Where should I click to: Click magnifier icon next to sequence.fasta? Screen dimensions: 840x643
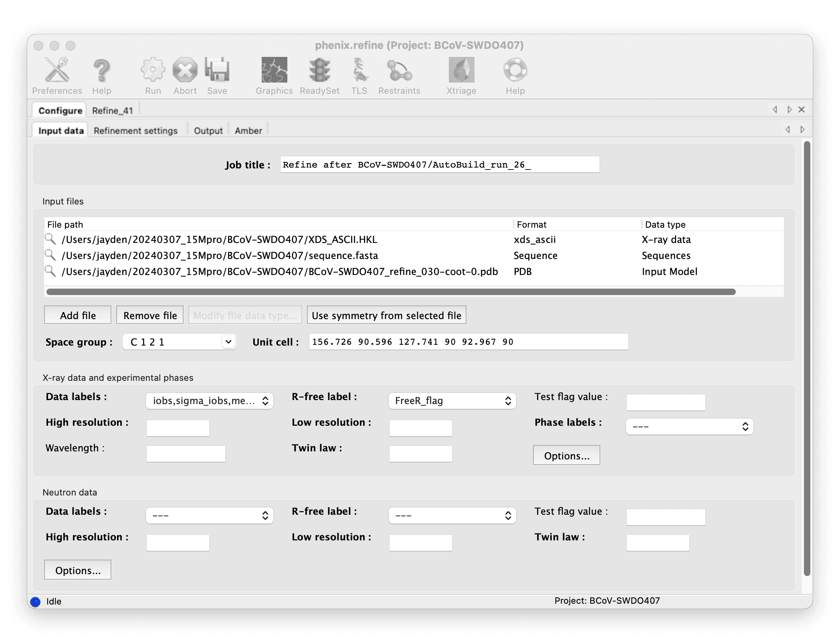pyautogui.click(x=50, y=255)
